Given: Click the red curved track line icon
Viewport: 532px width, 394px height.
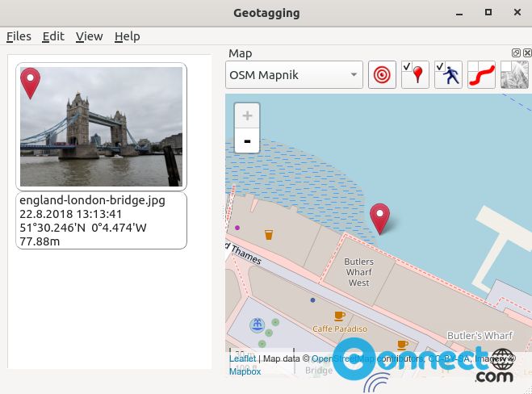Looking at the screenshot, I should (x=481, y=74).
